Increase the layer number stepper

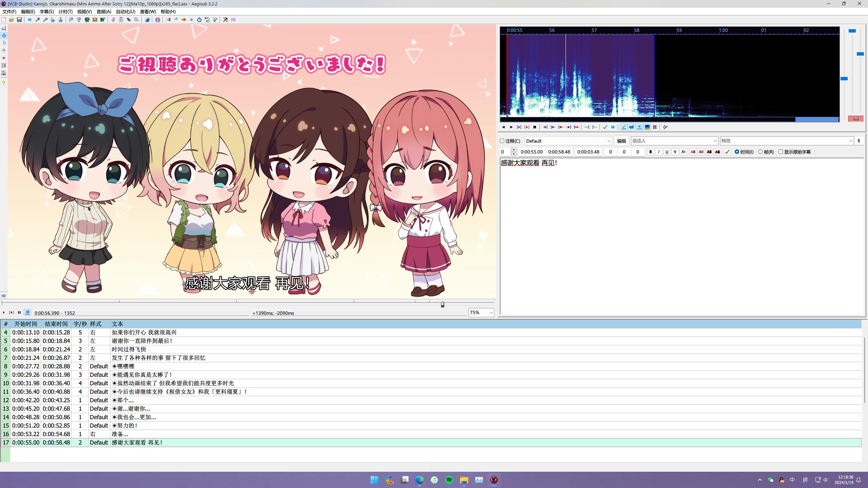coord(514,150)
